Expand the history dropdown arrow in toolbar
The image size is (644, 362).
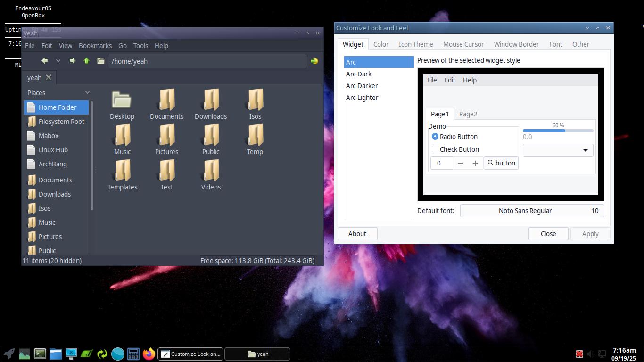pos(58,61)
